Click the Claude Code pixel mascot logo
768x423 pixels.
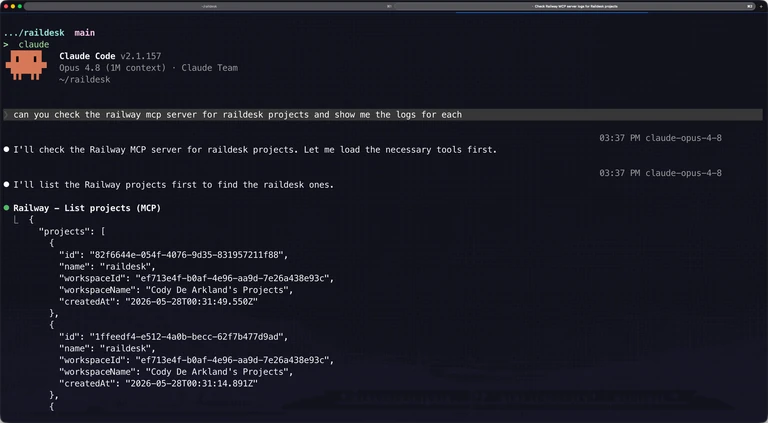click(x=26, y=65)
